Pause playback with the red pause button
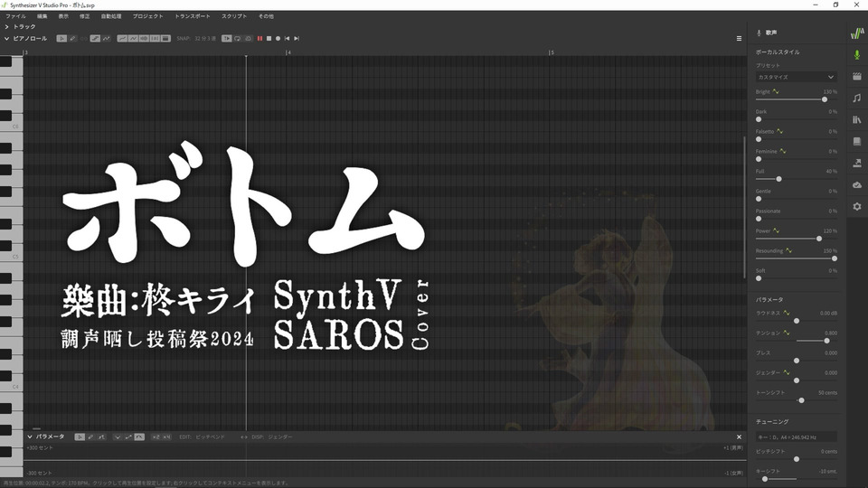This screenshot has width=868, height=488. click(259, 39)
